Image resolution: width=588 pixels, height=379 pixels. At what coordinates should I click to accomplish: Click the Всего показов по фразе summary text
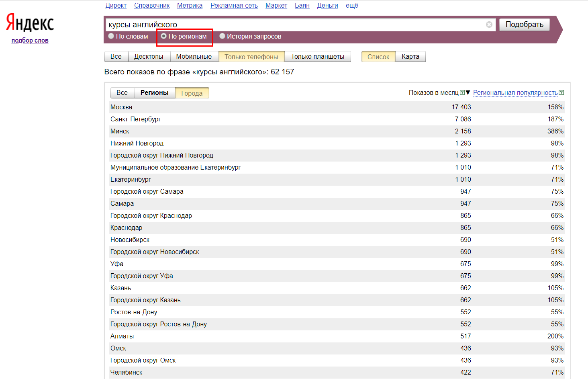pyautogui.click(x=199, y=72)
